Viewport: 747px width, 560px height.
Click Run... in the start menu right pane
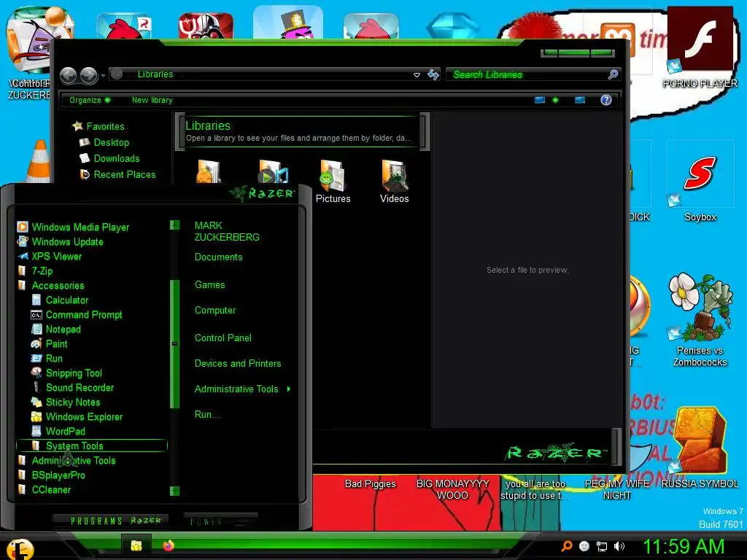(x=207, y=415)
